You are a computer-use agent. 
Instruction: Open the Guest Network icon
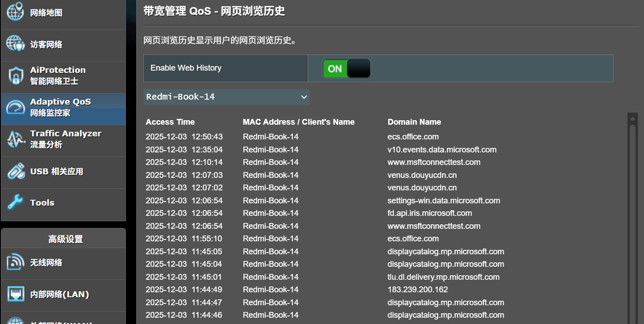click(x=15, y=44)
